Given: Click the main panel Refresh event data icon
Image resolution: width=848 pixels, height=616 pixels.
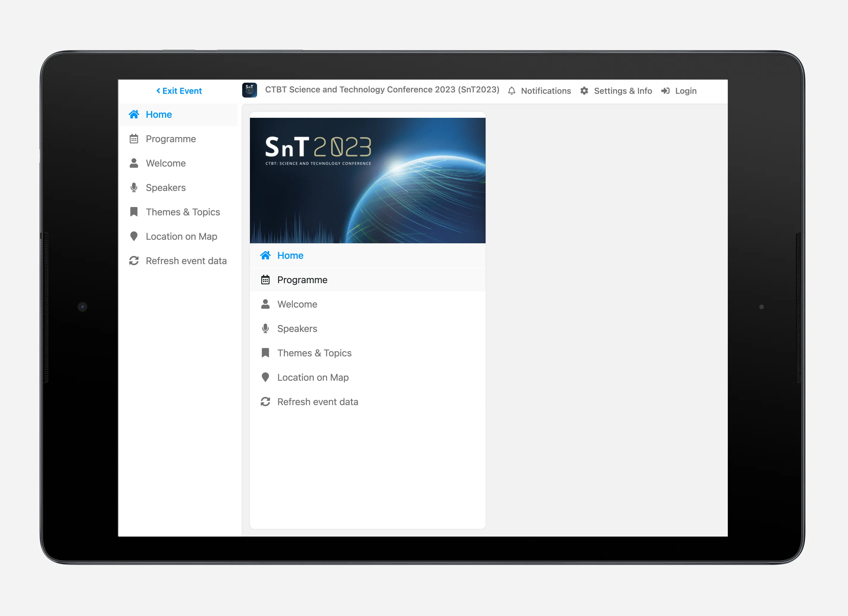Looking at the screenshot, I should (x=265, y=402).
